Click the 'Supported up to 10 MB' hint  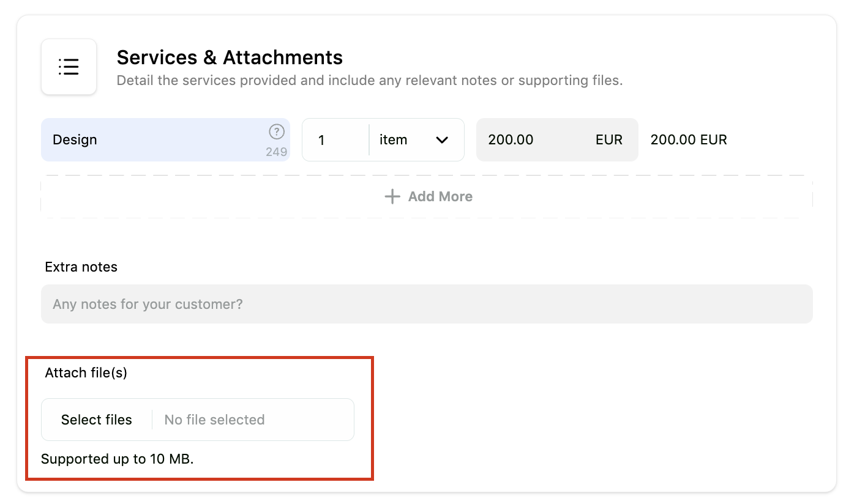click(x=117, y=459)
